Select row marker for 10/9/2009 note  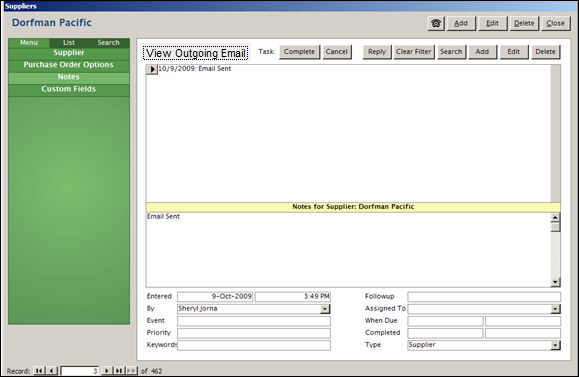152,69
